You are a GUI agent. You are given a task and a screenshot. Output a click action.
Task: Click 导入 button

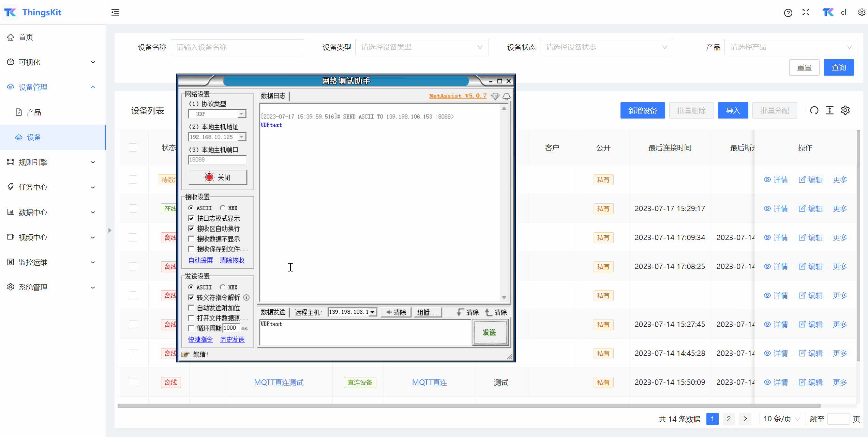click(x=733, y=110)
